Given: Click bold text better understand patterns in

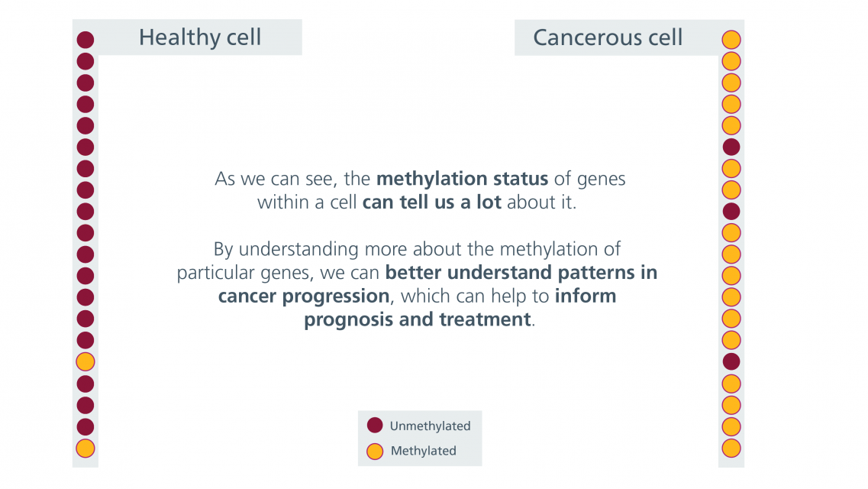Looking at the screenshot, I should pyautogui.click(x=521, y=273).
